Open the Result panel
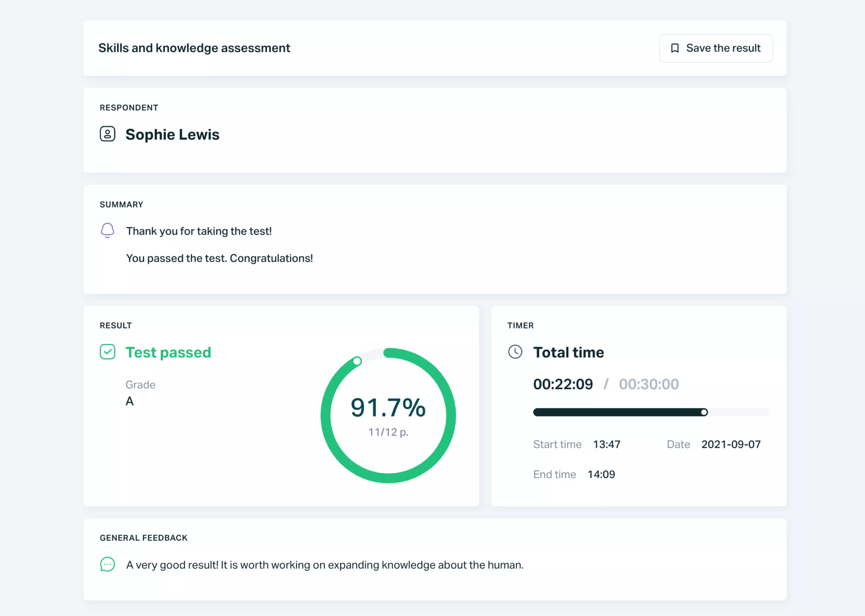This screenshot has height=616, width=865. pos(116,325)
